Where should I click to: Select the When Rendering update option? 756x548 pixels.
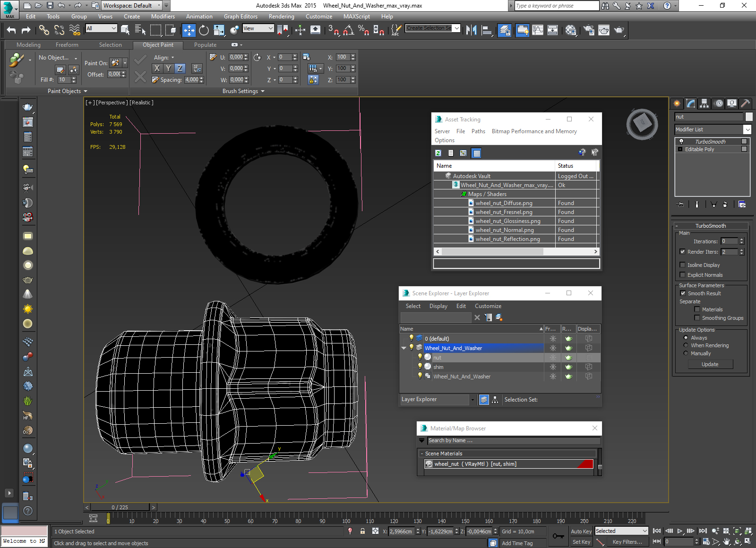[x=686, y=345]
